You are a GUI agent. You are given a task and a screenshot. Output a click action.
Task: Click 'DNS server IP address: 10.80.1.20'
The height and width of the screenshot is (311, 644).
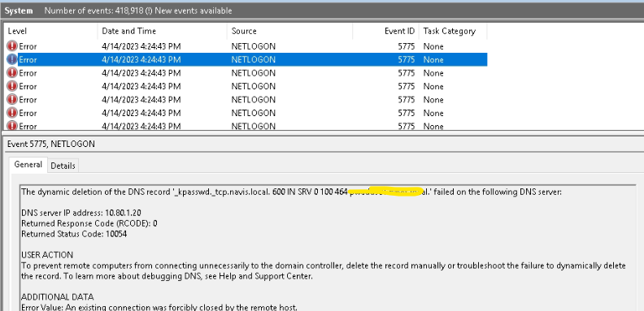pos(81,213)
